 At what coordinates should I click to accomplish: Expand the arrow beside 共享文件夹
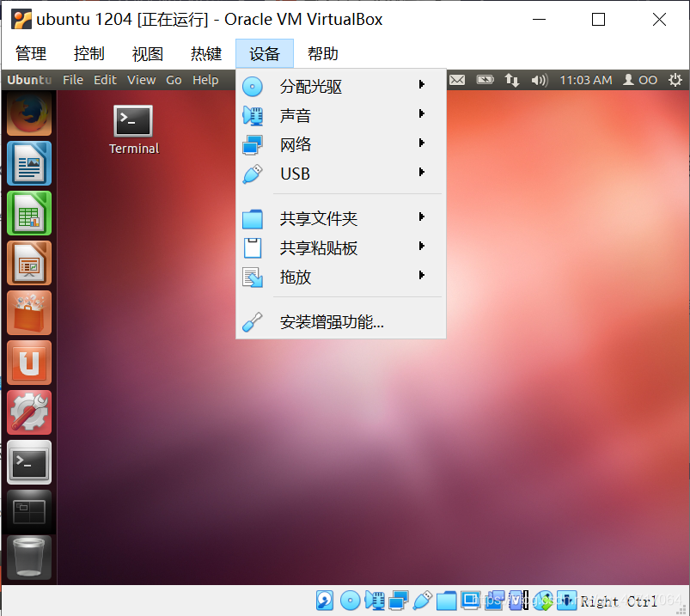[x=422, y=217]
